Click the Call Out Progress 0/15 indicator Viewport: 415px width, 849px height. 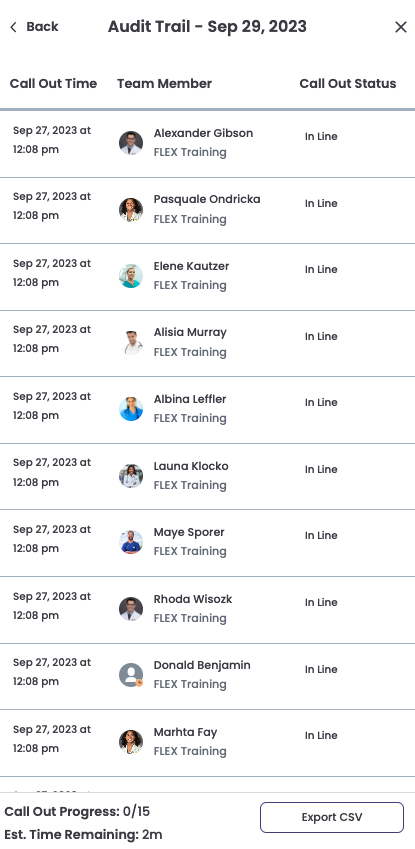pos(77,812)
